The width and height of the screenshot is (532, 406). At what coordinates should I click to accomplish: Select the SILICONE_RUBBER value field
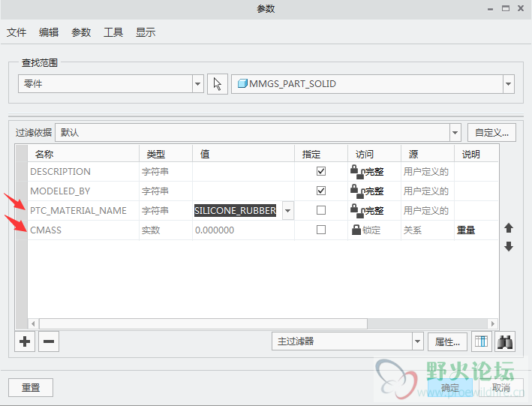point(235,211)
